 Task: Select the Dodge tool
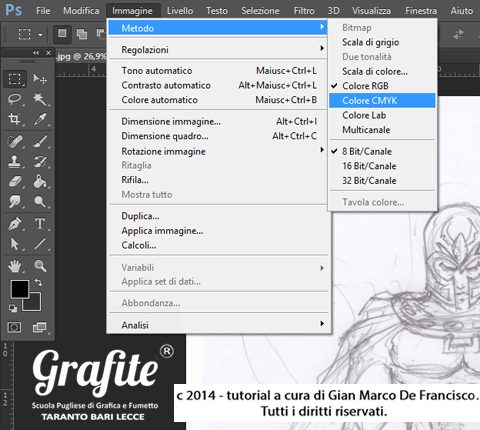[40, 202]
